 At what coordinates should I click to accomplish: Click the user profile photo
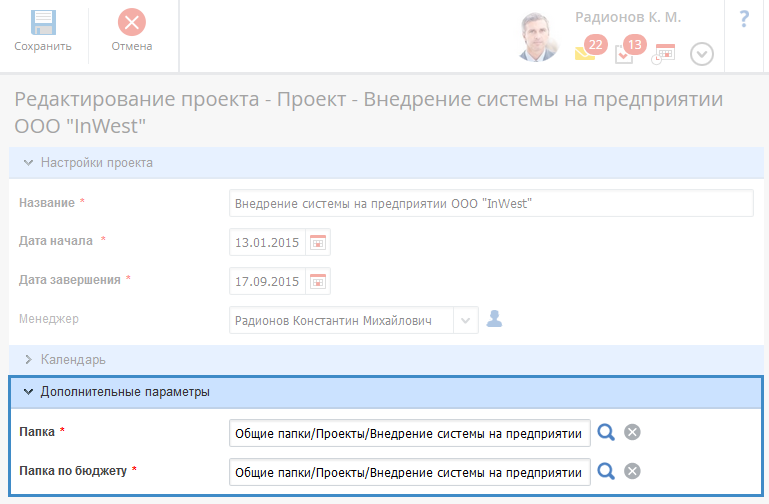point(540,38)
